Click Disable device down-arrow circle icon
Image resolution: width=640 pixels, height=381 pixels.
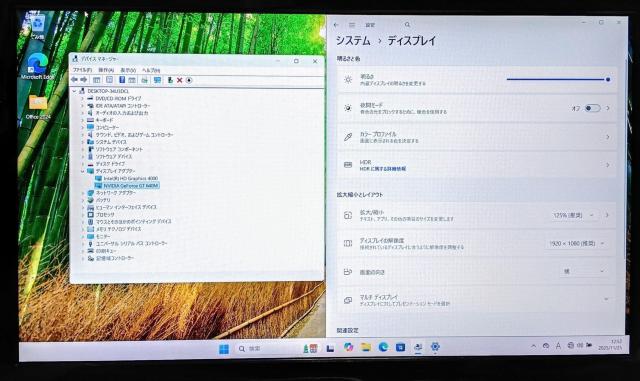tap(189, 80)
